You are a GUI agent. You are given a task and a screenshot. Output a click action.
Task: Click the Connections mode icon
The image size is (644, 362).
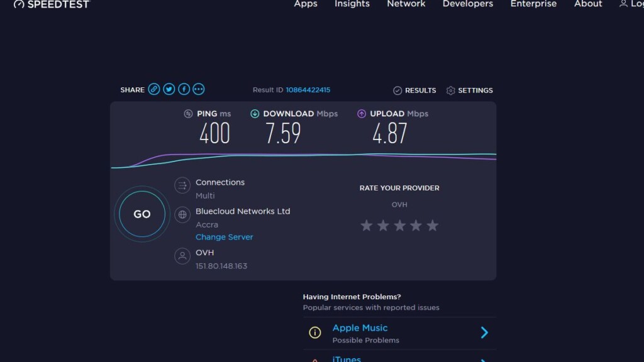(182, 185)
